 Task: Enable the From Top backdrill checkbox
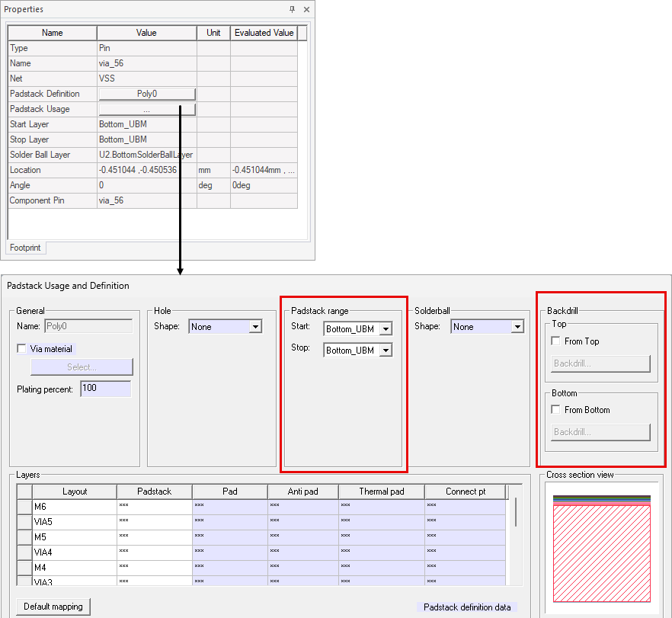(x=556, y=341)
